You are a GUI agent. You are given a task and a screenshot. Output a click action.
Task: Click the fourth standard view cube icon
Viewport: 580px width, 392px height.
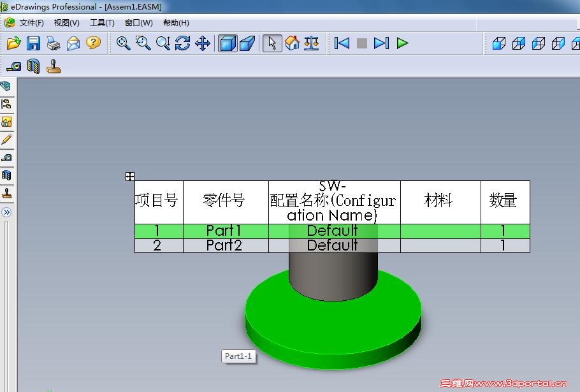pyautogui.click(x=558, y=43)
